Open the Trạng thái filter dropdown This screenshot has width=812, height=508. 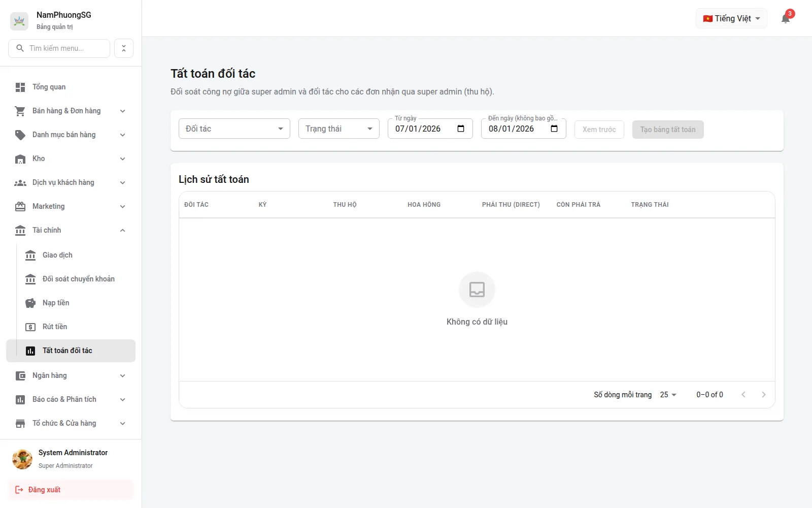click(339, 129)
